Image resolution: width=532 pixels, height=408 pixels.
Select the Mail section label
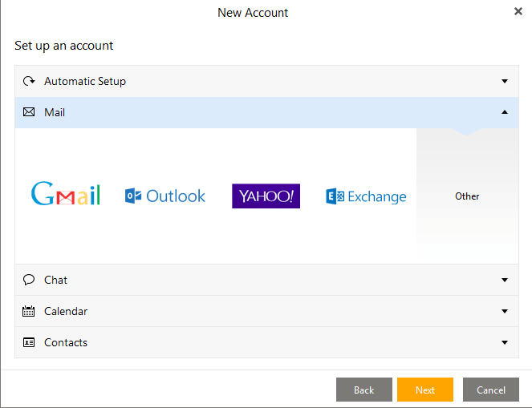coord(55,112)
